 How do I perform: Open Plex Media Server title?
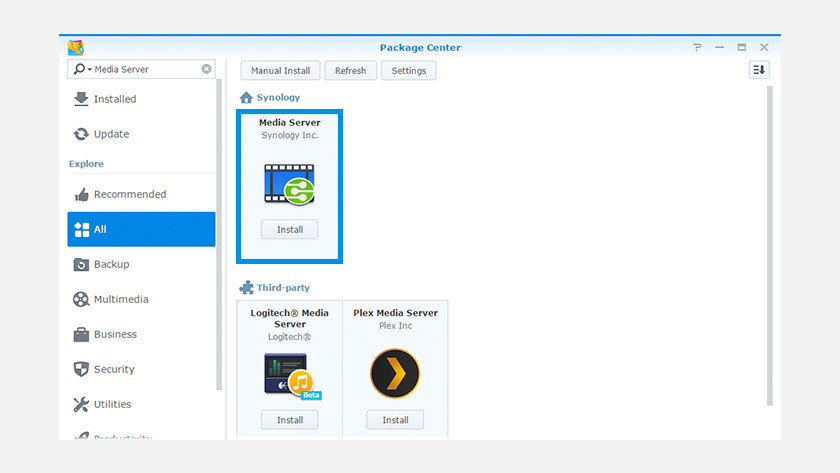pos(395,313)
